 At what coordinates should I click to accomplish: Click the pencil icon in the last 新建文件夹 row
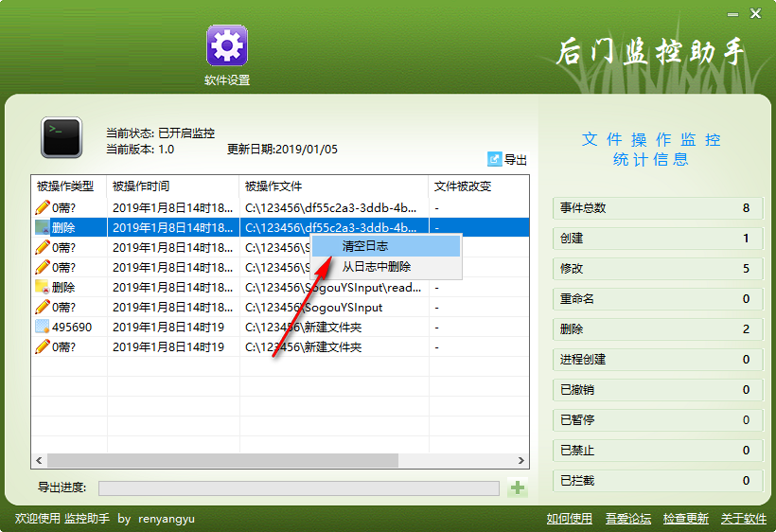pyautogui.click(x=43, y=346)
